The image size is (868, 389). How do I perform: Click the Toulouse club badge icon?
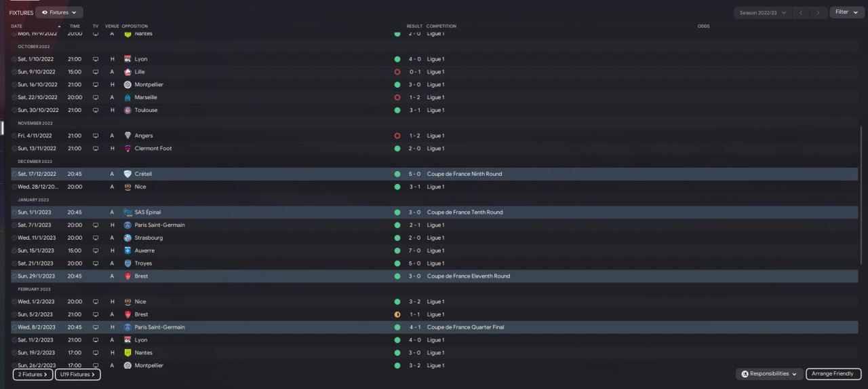coord(127,110)
